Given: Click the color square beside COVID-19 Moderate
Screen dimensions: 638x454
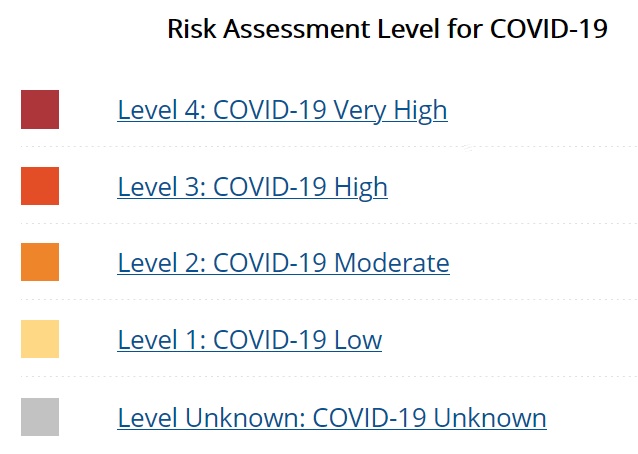Looking at the screenshot, I should pos(40,262).
